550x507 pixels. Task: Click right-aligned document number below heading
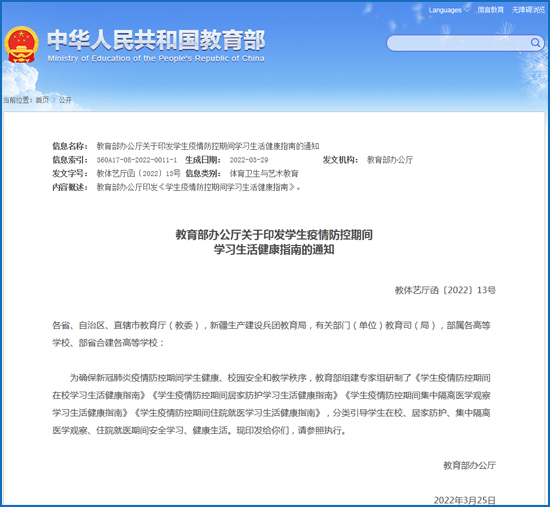click(445, 290)
